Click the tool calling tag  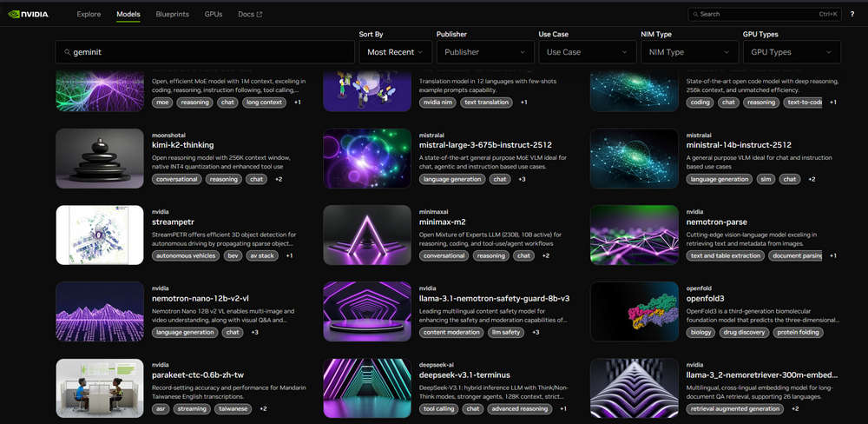[x=438, y=408]
